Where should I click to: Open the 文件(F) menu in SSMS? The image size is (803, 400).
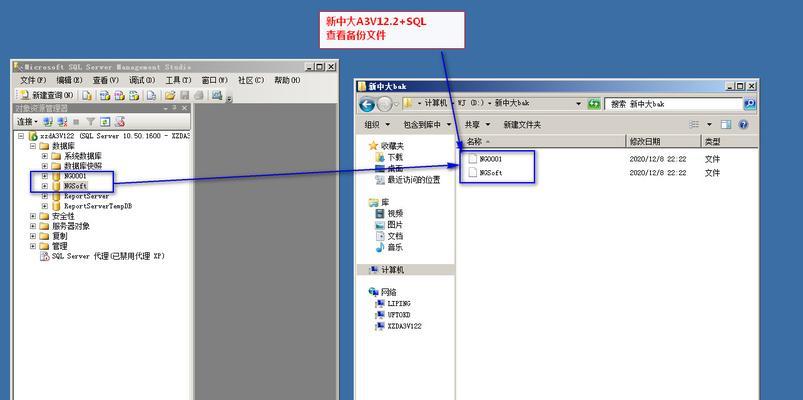(33, 80)
